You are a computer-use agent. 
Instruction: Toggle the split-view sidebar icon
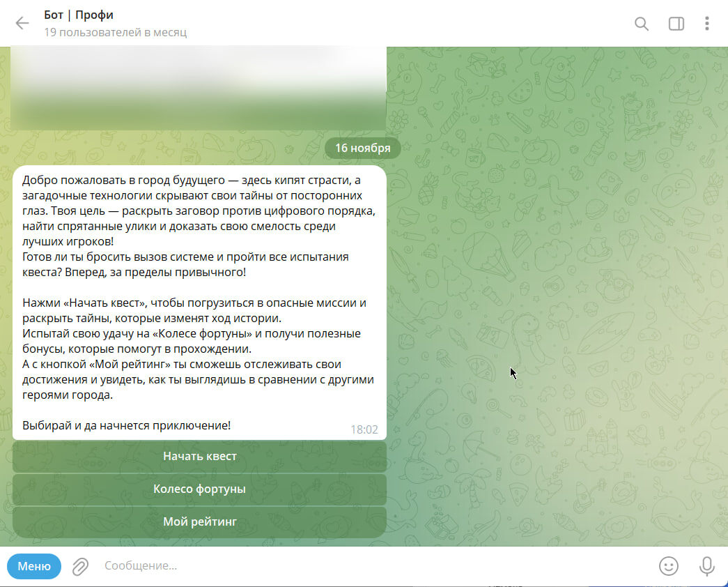point(675,23)
